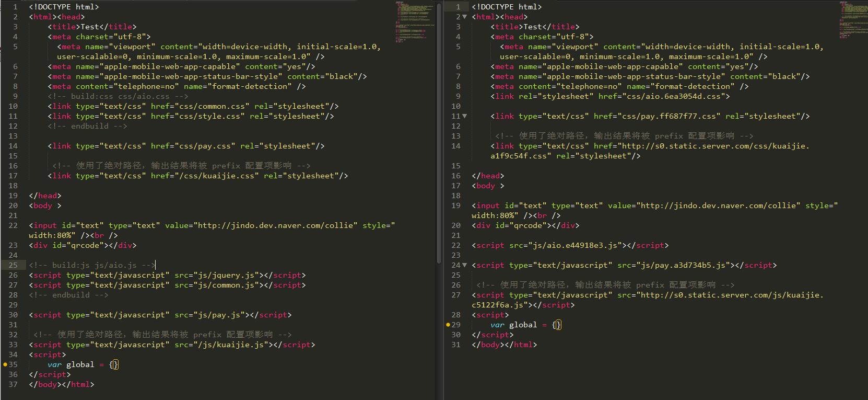The height and width of the screenshot is (400, 868).
Task: Click Chinese prefix comment on left line 16
Action: coord(181,166)
